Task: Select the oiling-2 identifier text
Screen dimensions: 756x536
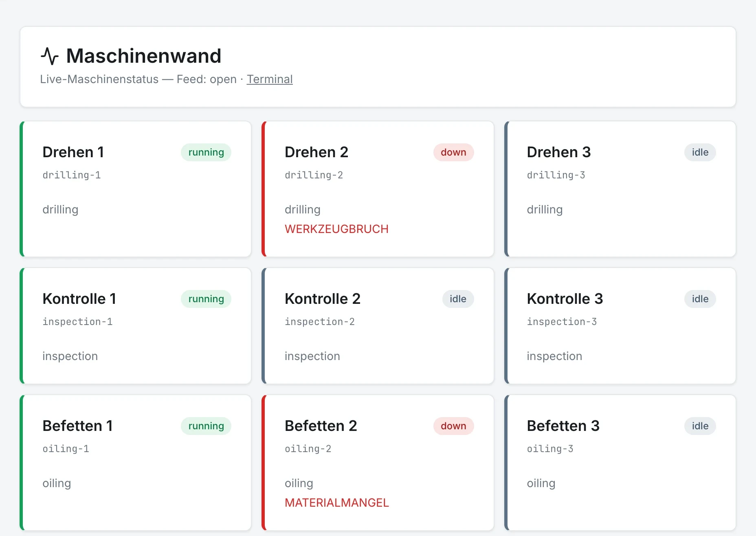Action: 308,449
